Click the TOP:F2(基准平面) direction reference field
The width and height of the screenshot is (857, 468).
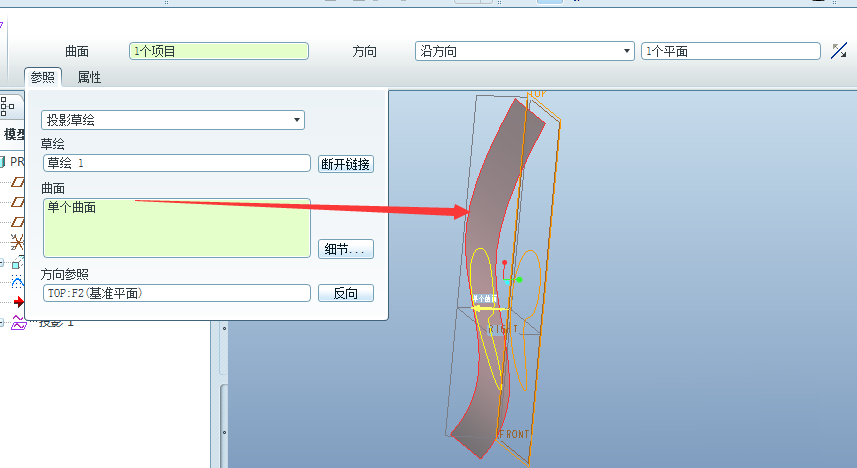tap(177, 293)
